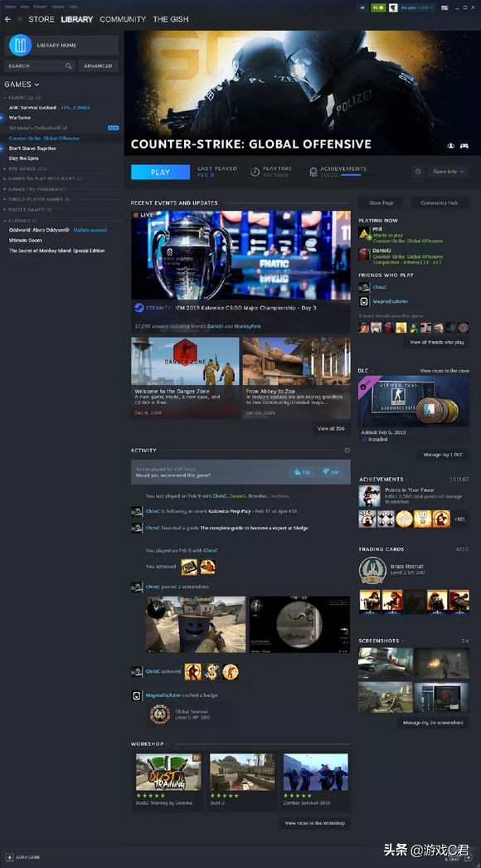Go back with the left arrow
481x868 pixels.
point(7,19)
